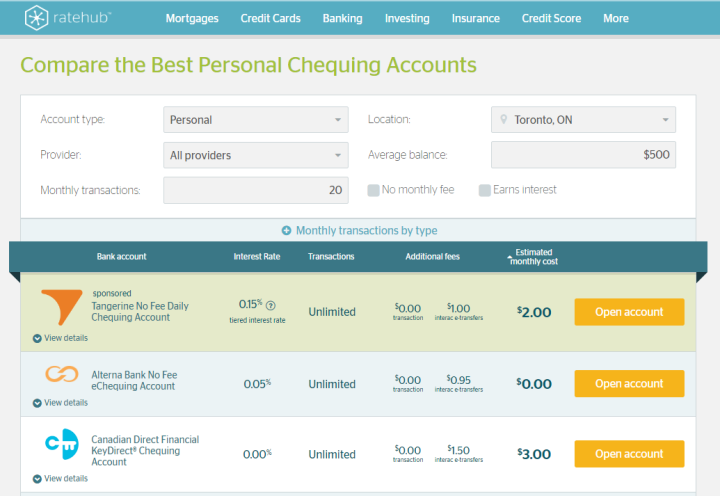Open the Alterna Bank No Fee eChequing link
The image size is (720, 496).
[133, 381]
